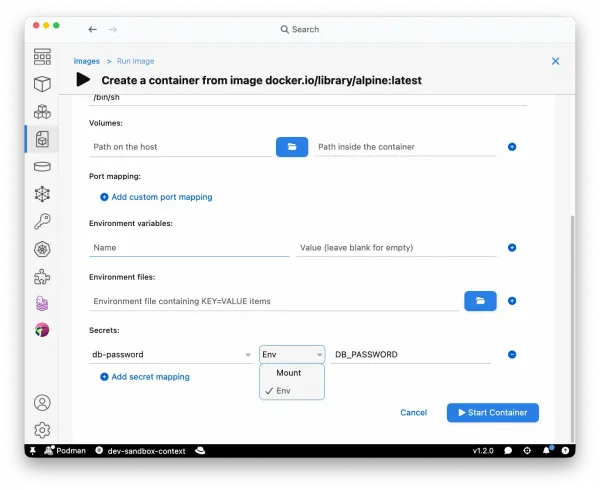Browse for host volume path folder

point(292,147)
